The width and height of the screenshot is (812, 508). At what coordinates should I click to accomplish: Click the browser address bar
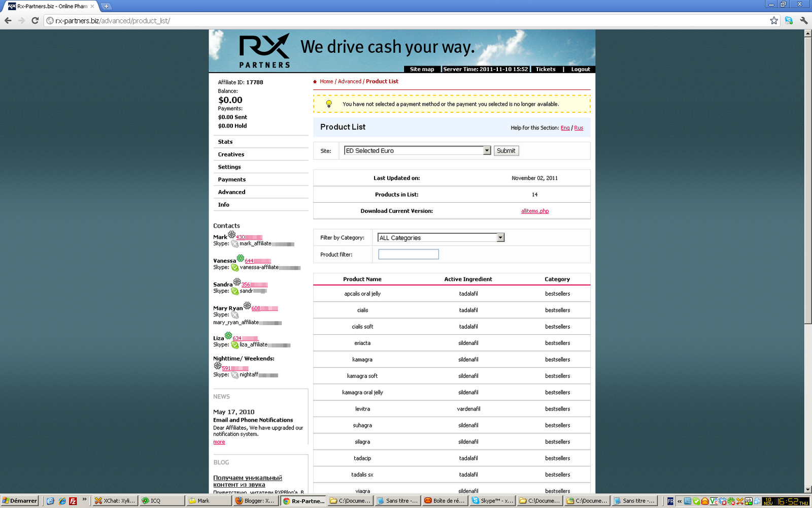coord(406,21)
